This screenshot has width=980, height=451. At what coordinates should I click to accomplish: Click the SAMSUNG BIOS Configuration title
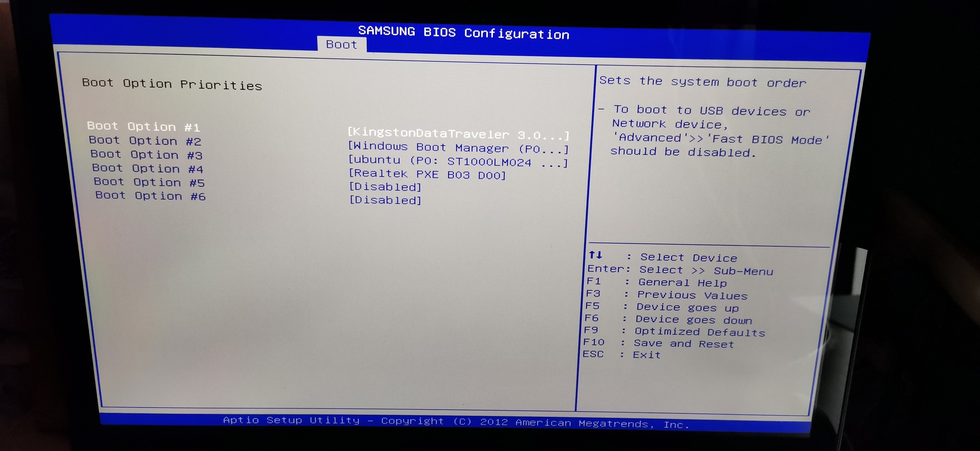click(x=464, y=33)
